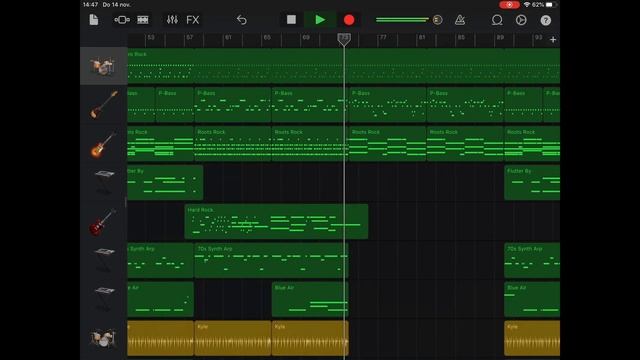Select the Flutter By keyboard track header
The width and height of the screenshot is (640, 360).
104,182
